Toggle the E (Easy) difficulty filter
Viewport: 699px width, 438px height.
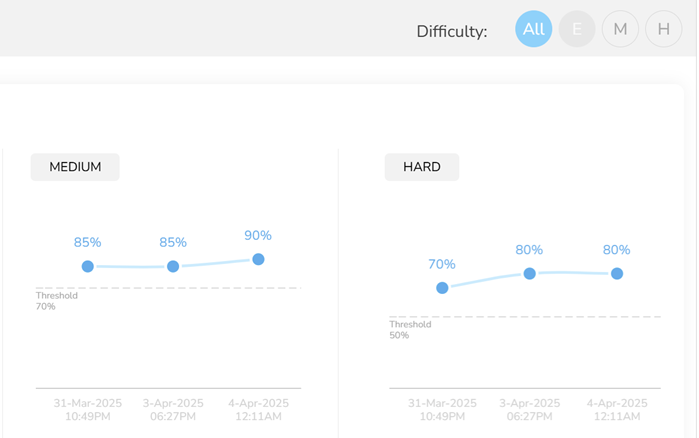pos(577,29)
